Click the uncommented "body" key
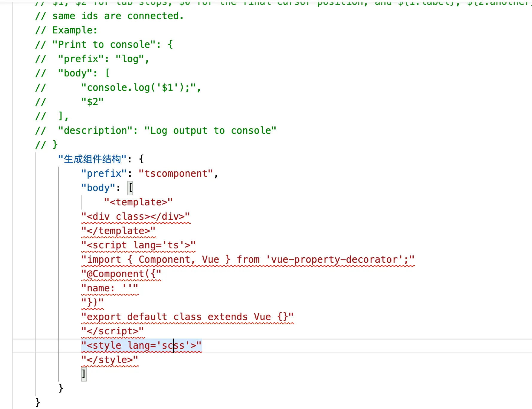Viewport: 532px width, 409px height. 98,188
